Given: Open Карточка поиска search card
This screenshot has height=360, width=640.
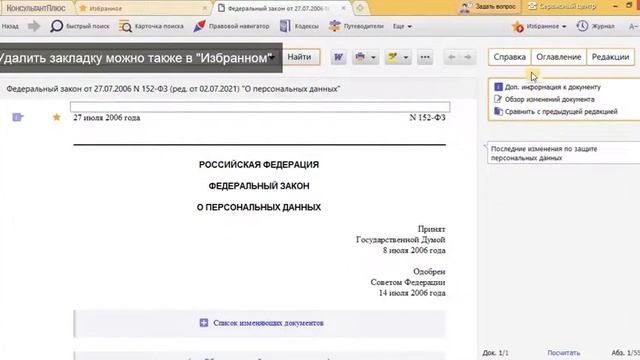Looking at the screenshot, I should tap(151, 26).
